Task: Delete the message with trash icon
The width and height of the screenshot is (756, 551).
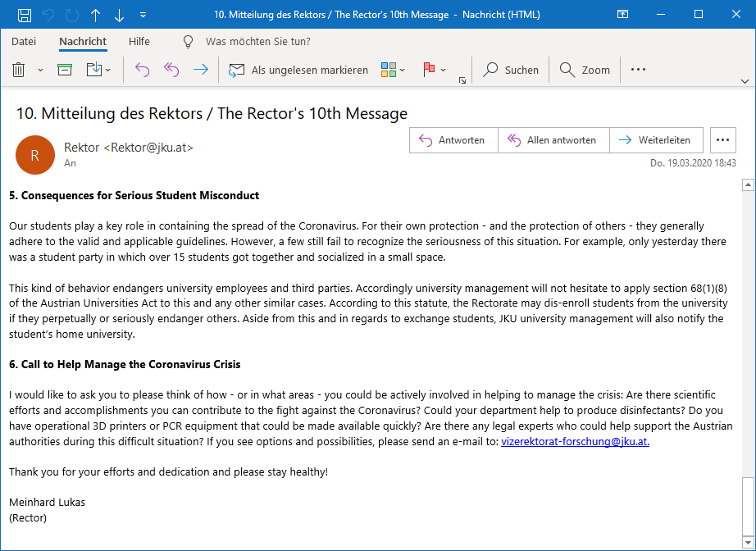Action: pyautogui.click(x=19, y=71)
